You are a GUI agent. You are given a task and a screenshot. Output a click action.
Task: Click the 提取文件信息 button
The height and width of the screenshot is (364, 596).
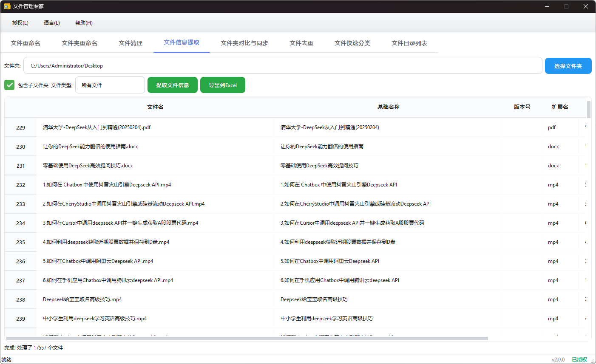click(173, 85)
